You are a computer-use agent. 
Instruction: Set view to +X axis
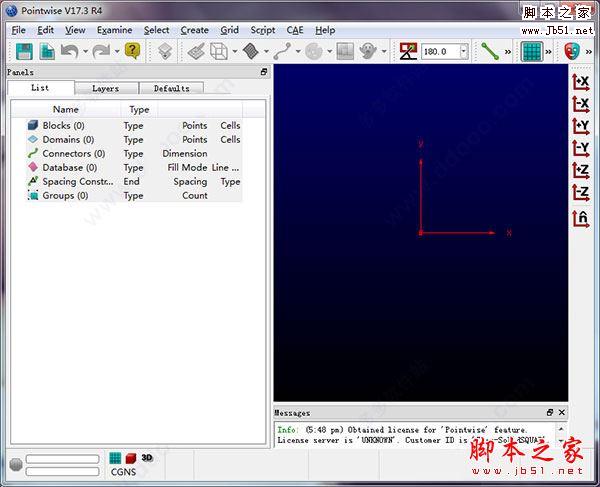tap(580, 82)
